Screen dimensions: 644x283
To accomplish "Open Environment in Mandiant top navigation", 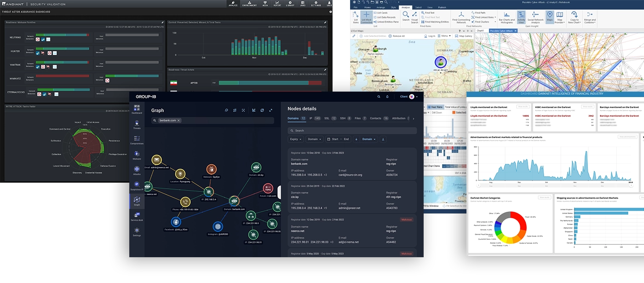I will point(250,4).
